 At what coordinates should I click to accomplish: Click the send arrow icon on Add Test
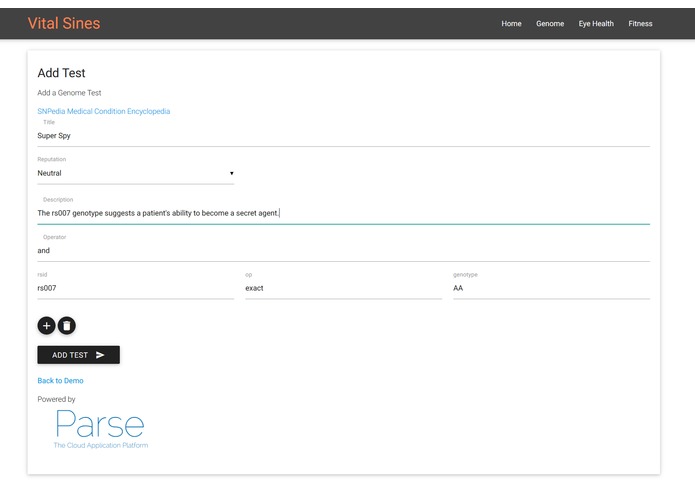point(100,355)
